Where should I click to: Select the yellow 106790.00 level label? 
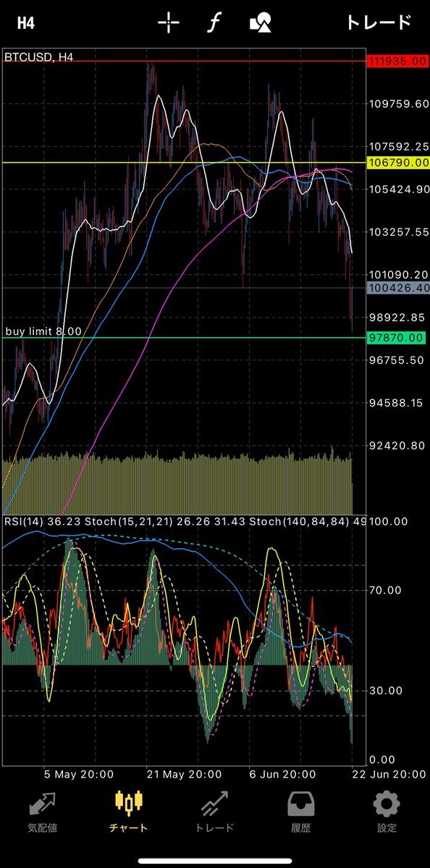click(398, 163)
